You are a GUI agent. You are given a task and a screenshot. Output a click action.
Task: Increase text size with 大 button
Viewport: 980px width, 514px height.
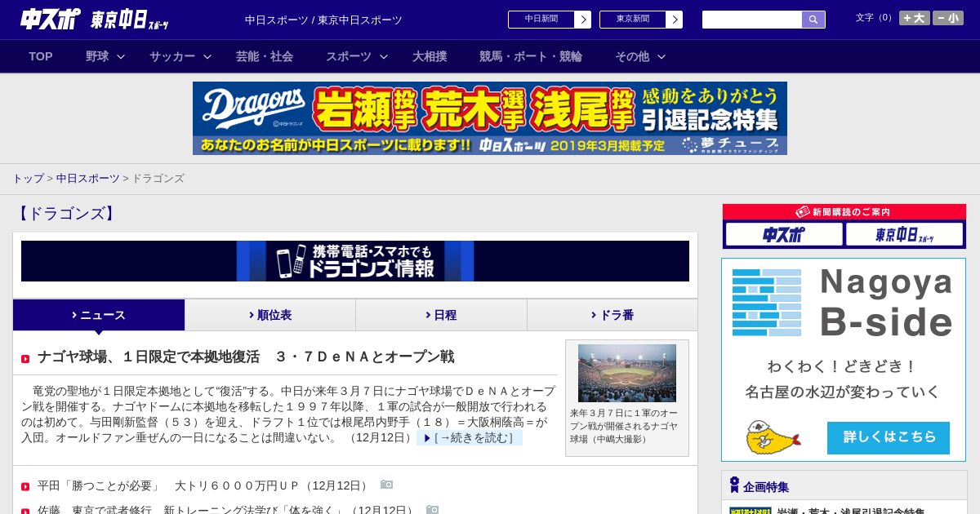[x=915, y=18]
